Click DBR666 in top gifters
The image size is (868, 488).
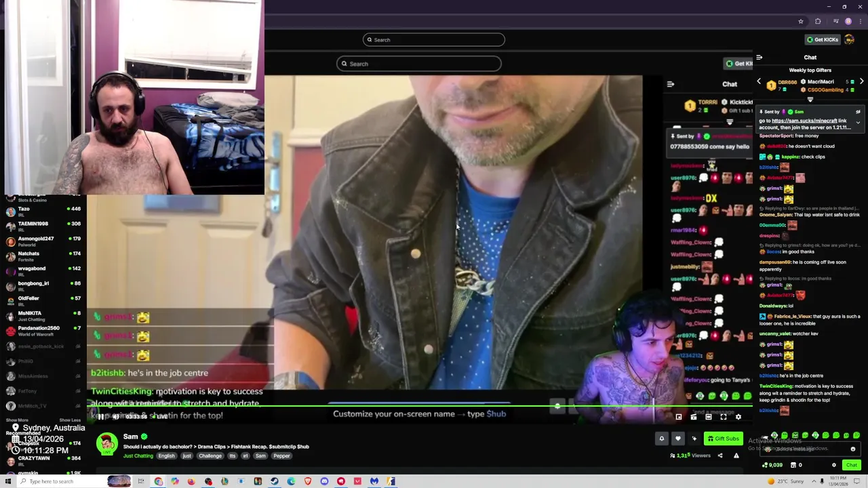click(x=787, y=81)
